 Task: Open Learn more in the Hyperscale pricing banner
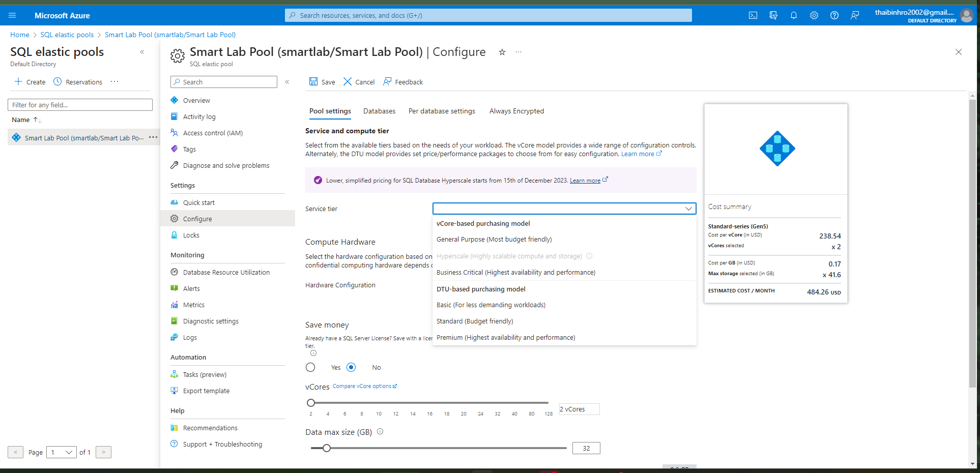point(589,180)
